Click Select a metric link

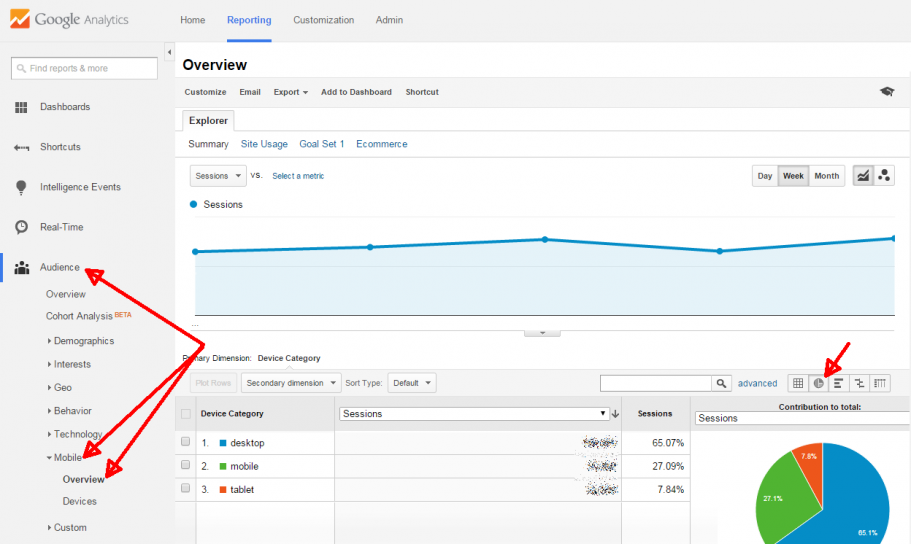point(298,176)
